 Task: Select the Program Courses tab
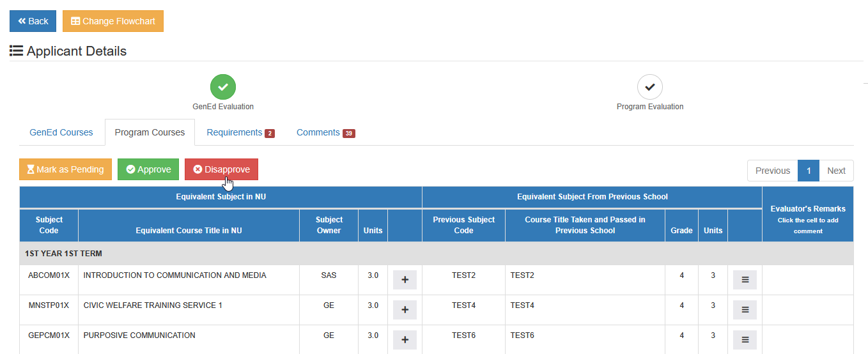pos(150,132)
